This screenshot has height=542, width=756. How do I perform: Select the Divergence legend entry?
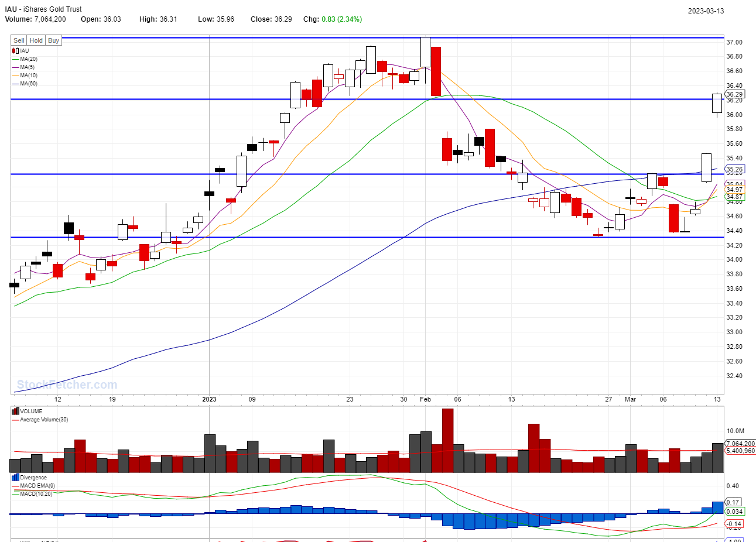coord(29,478)
